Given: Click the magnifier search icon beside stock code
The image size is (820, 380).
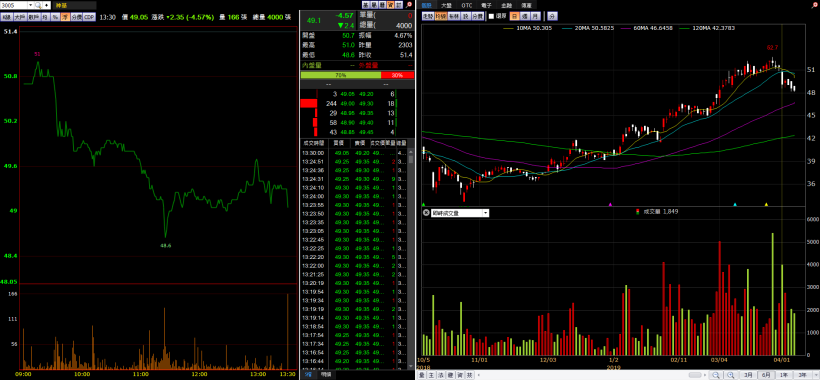Looking at the screenshot, I should click(38, 5).
